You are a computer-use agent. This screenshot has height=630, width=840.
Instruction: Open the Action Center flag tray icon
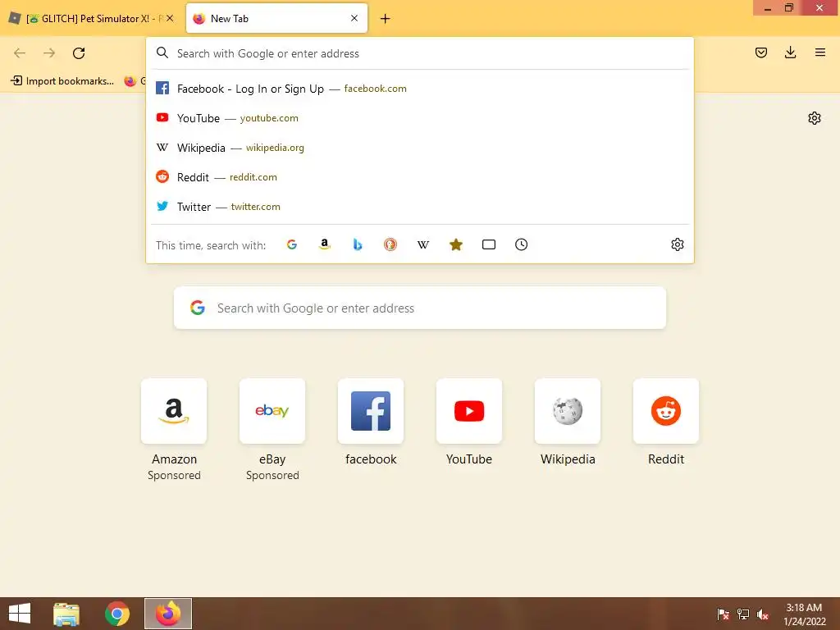[723, 614]
